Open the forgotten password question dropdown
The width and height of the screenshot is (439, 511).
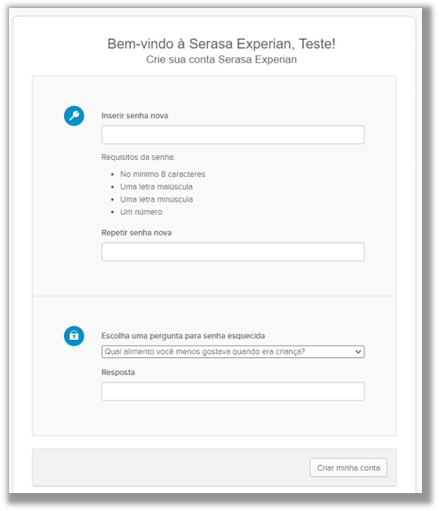233,352
